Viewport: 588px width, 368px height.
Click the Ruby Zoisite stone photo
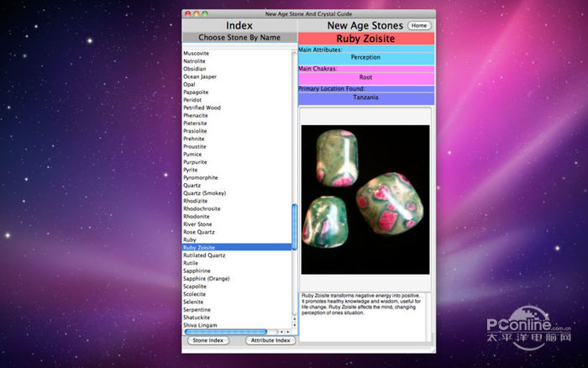point(365,200)
